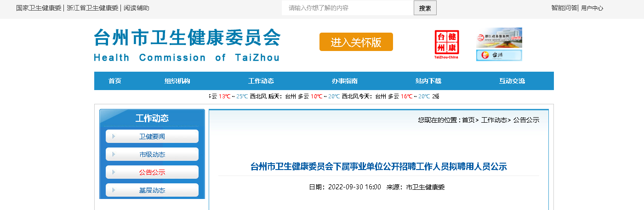Select 公告公示 in the sidebar
This screenshot has height=210, width=644.
coord(152,172)
